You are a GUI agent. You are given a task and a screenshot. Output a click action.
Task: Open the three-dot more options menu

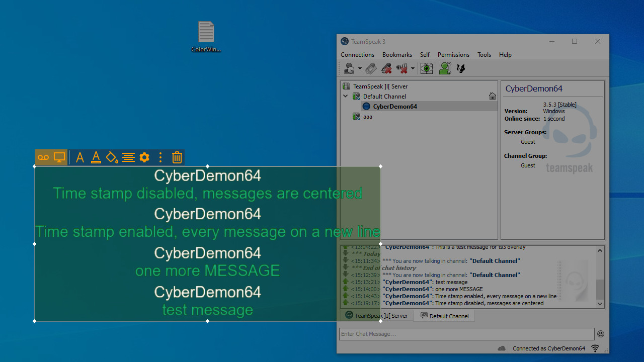point(160,157)
